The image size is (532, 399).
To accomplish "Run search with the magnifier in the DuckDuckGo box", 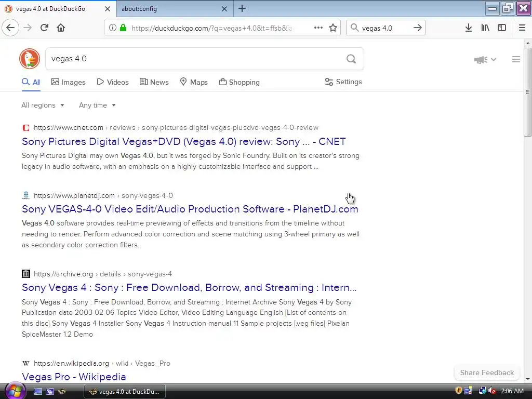I will tap(351, 59).
